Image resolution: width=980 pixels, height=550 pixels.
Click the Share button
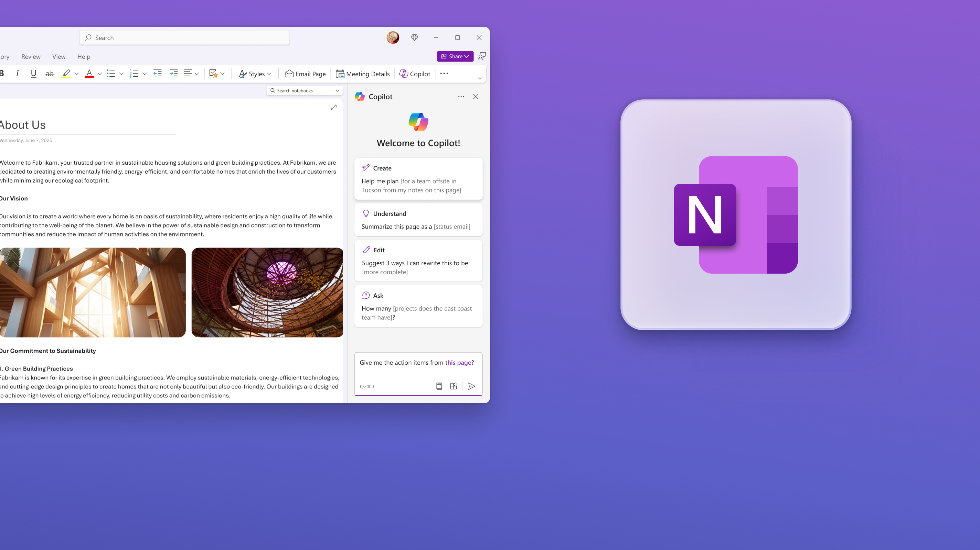455,56
